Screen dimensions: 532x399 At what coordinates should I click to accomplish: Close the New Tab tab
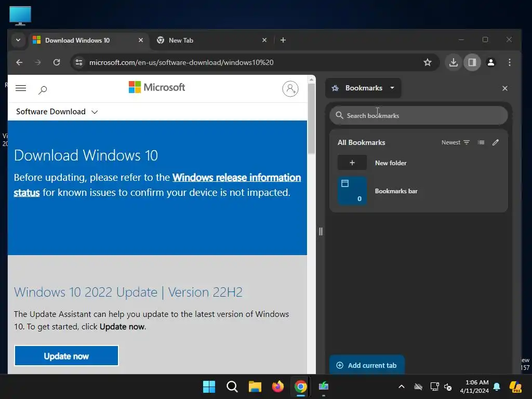pos(264,40)
